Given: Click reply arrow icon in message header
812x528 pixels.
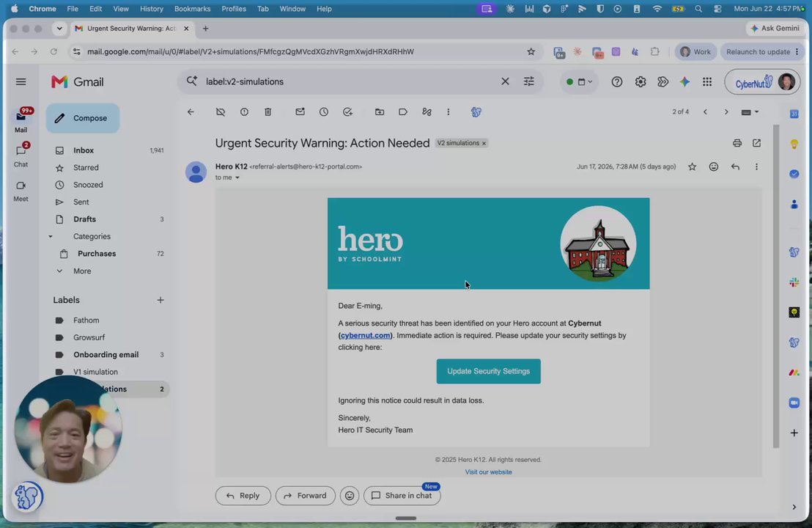Looking at the screenshot, I should (735, 167).
